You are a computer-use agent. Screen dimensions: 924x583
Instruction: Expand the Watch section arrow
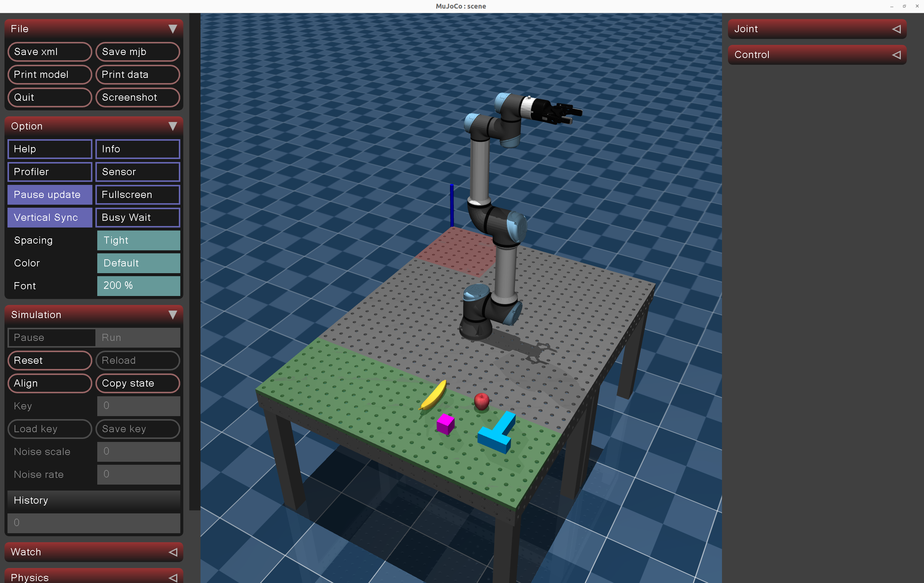[173, 552]
